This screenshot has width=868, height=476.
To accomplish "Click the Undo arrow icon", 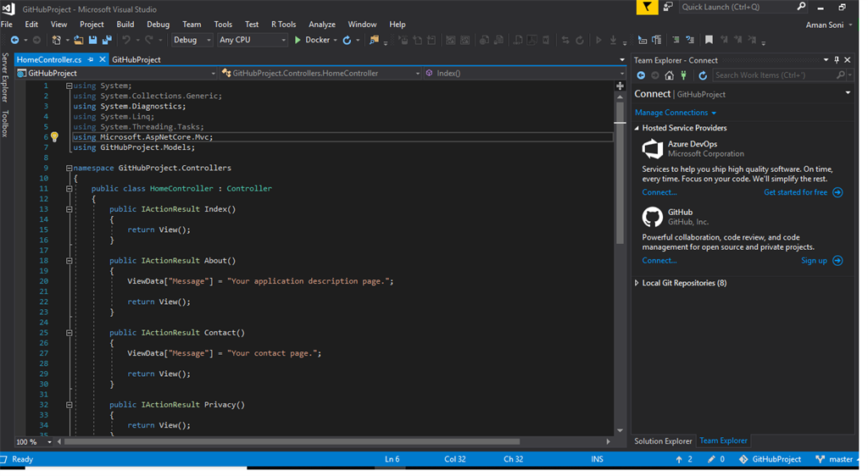I will (x=126, y=40).
